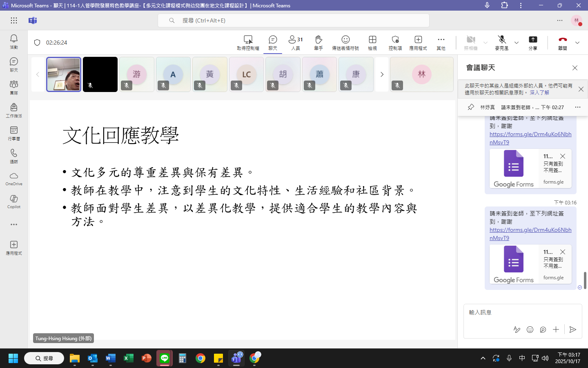This screenshot has height=368, width=588.
Task: Expand the microphone options dropdown arrow
Action: tap(517, 43)
